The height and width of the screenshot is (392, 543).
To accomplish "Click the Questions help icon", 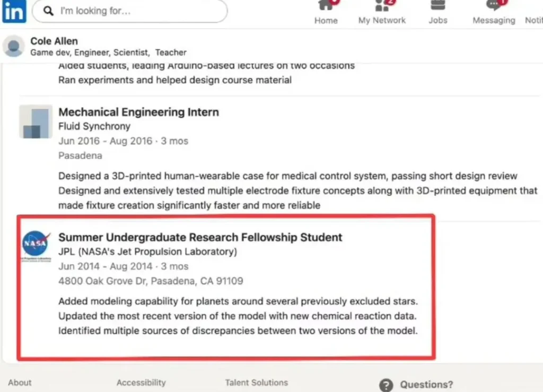I will 387,385.
